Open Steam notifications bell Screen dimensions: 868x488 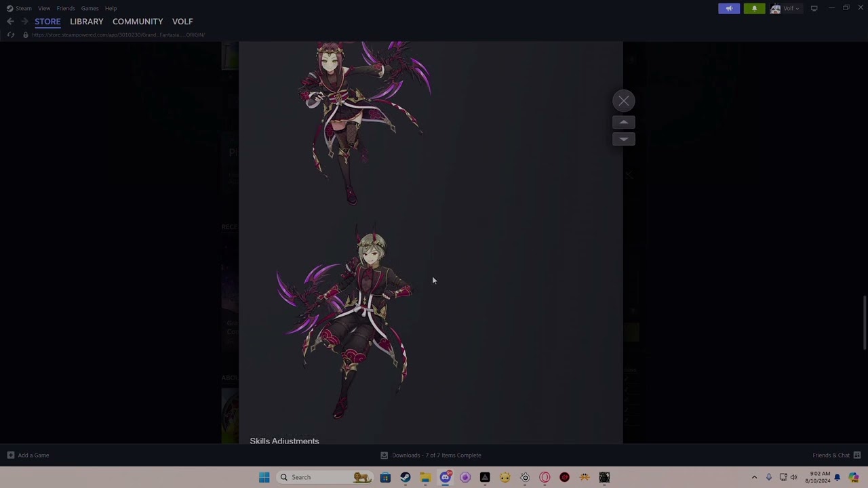[754, 8]
